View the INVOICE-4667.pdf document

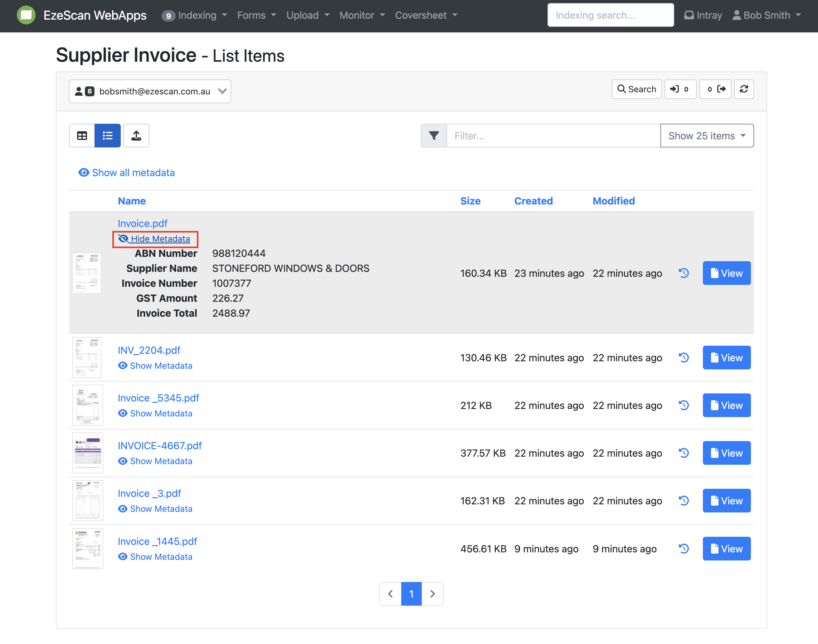(726, 453)
